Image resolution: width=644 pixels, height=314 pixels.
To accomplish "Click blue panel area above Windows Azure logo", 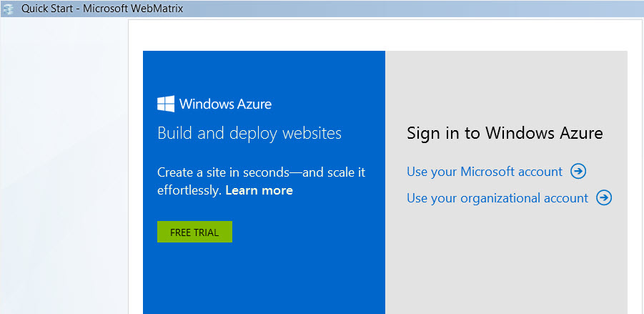I will pyautogui.click(x=264, y=72).
